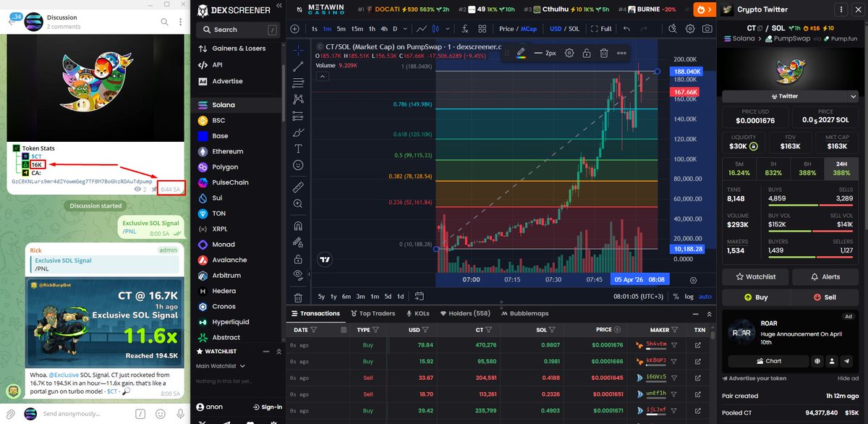Set the chart range to 5d

[x=387, y=296]
